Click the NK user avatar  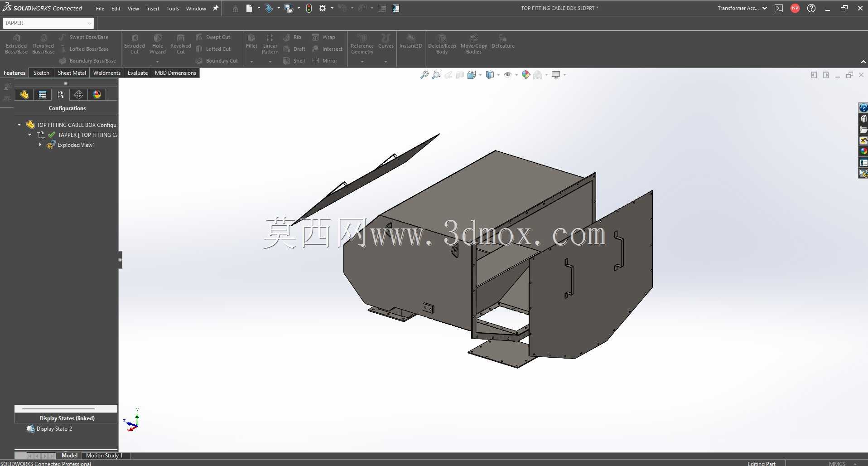coord(795,8)
